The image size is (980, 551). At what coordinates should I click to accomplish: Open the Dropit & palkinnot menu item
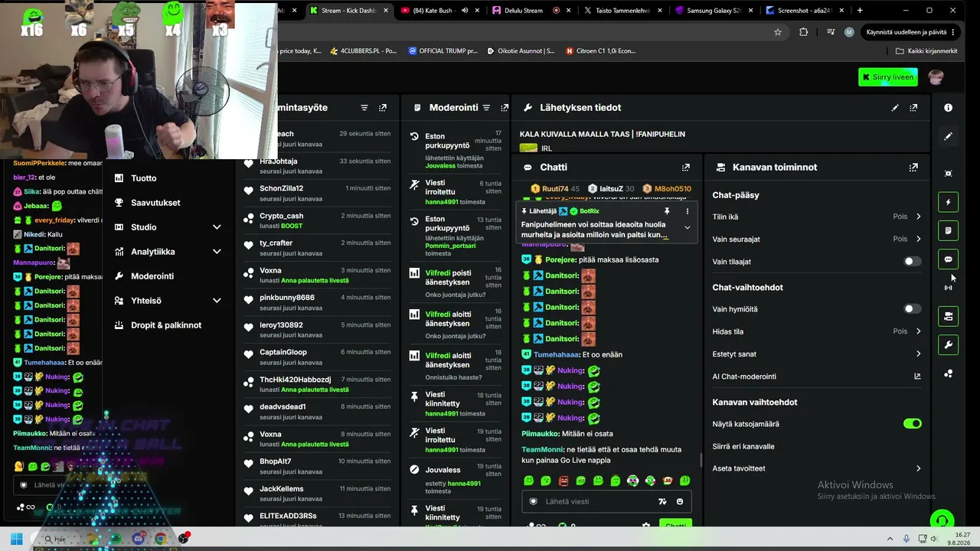[x=166, y=325]
